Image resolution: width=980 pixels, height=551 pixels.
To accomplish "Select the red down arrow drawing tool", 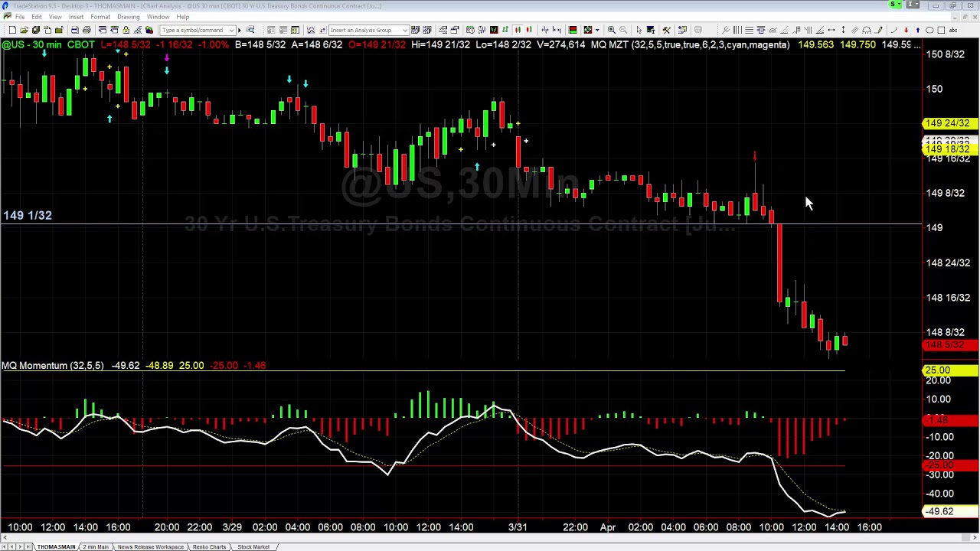I will coord(906,30).
